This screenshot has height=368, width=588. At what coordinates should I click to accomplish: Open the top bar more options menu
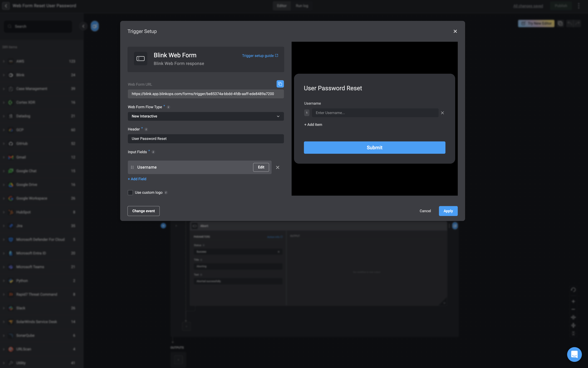[x=579, y=6]
